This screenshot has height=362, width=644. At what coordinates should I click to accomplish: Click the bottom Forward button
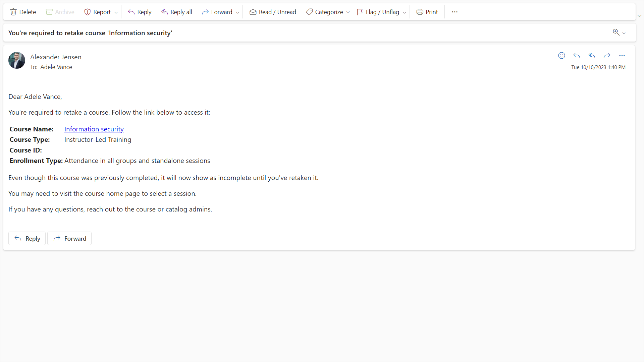point(69,238)
